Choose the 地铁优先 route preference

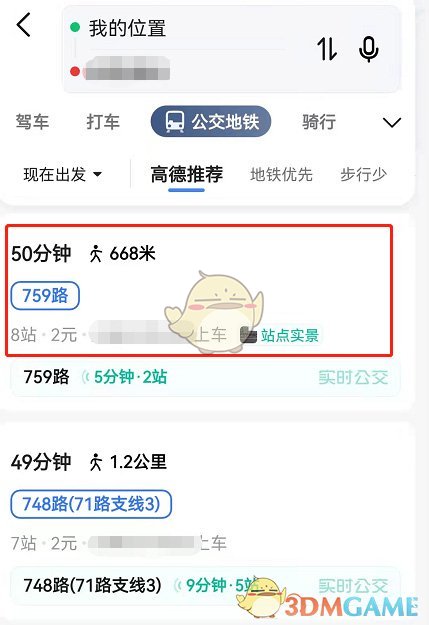281,174
